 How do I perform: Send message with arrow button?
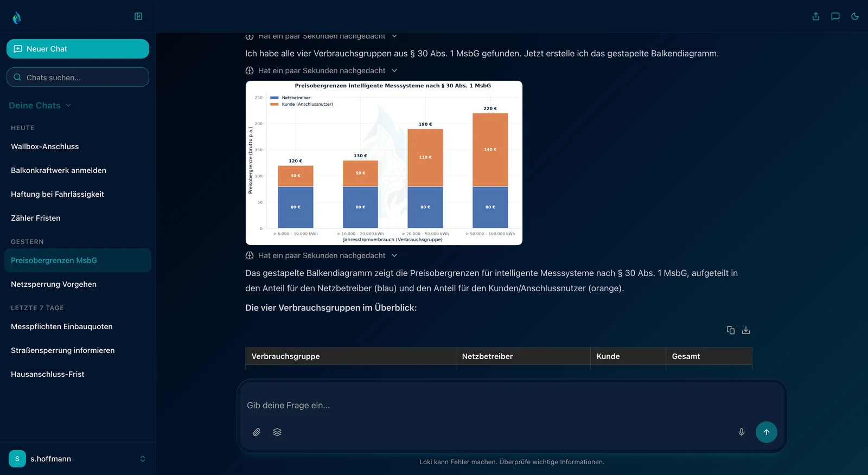767,432
